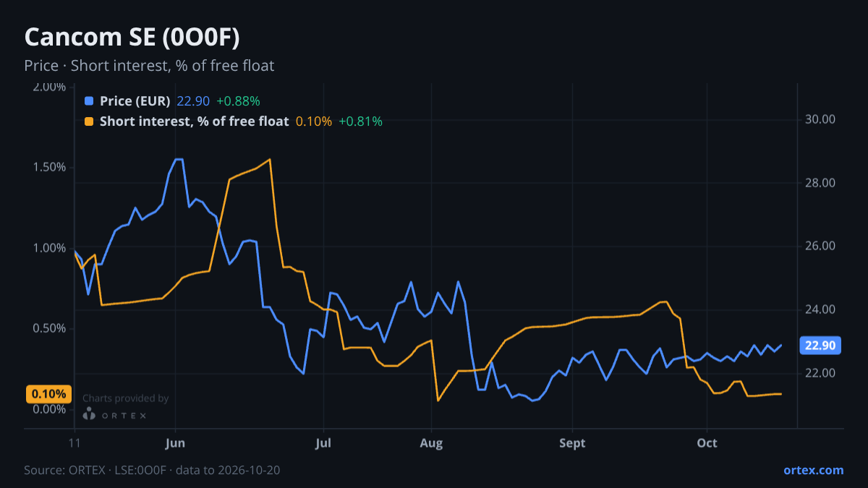Click the Price · Short interest subtitle

(x=149, y=66)
